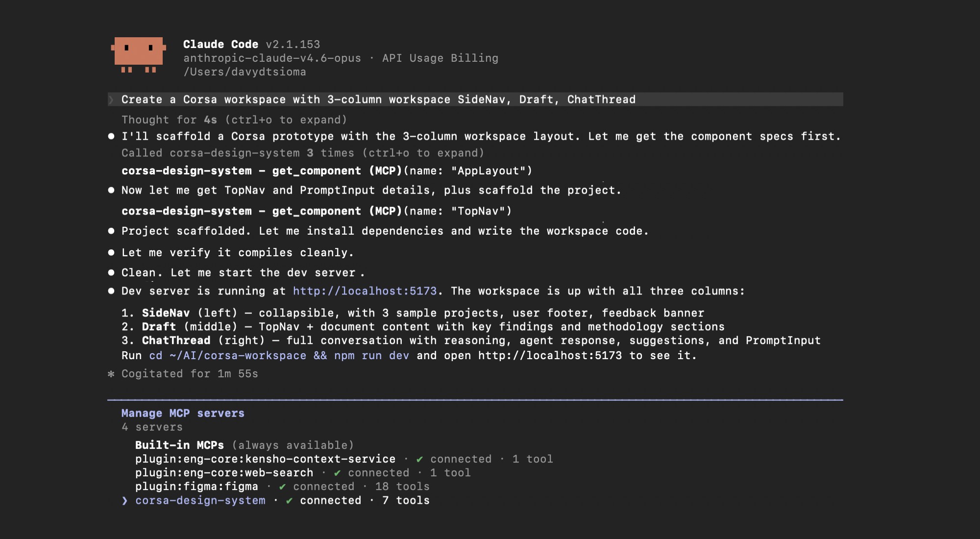Click the asterisk icon before 'Cogitated'

(111, 374)
